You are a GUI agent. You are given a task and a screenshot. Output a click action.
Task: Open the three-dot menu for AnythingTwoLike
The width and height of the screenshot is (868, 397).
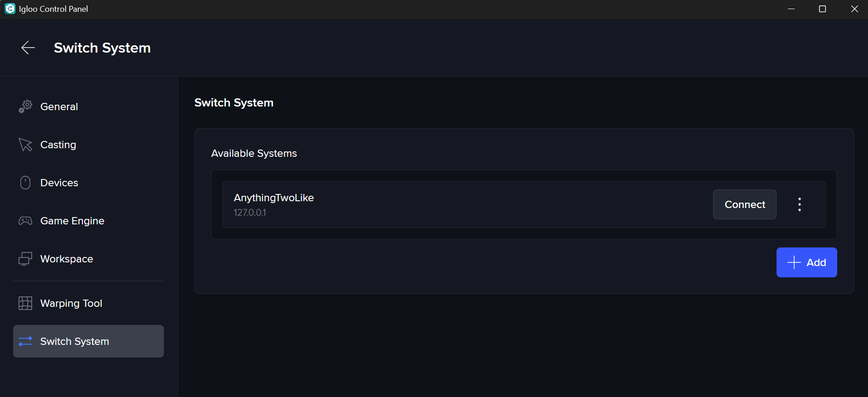799,204
